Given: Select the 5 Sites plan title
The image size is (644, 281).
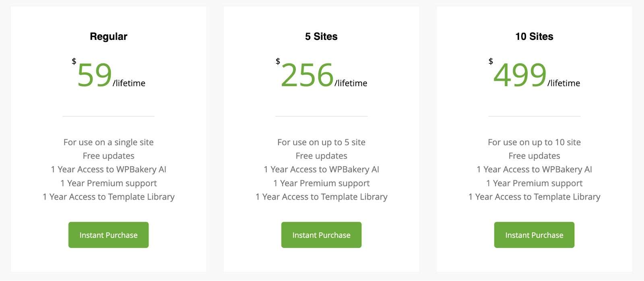Looking at the screenshot, I should (321, 37).
